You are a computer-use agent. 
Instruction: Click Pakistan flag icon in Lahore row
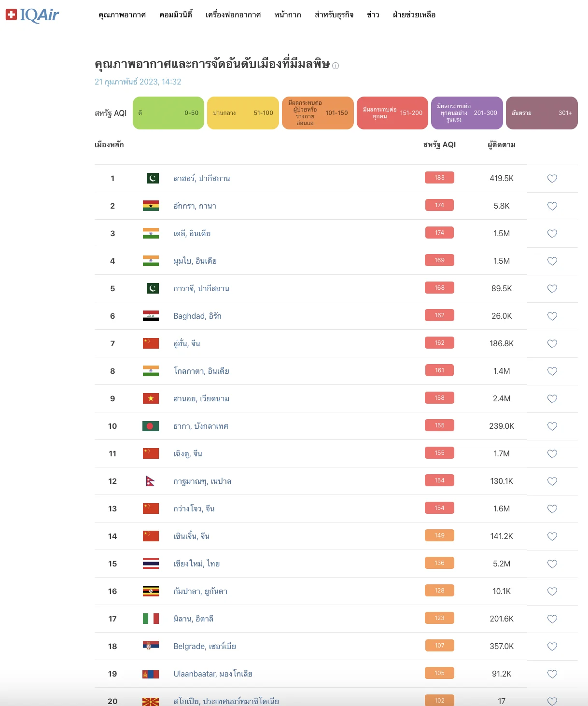click(x=153, y=178)
